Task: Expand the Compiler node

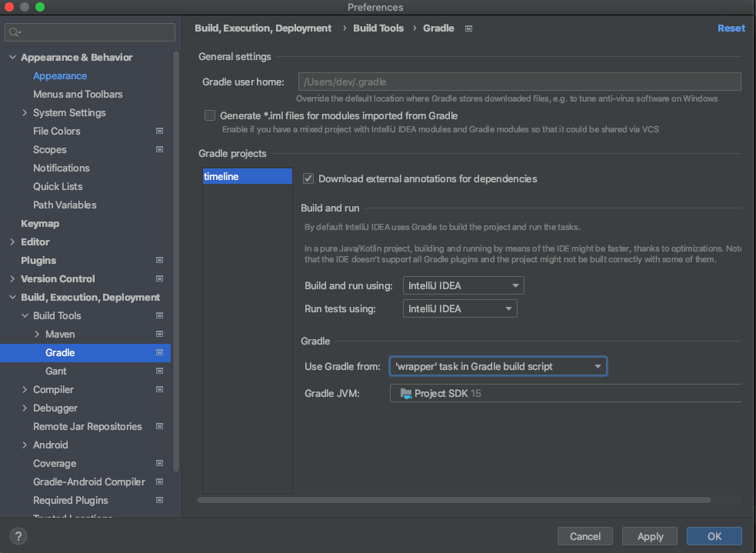Action: (25, 389)
